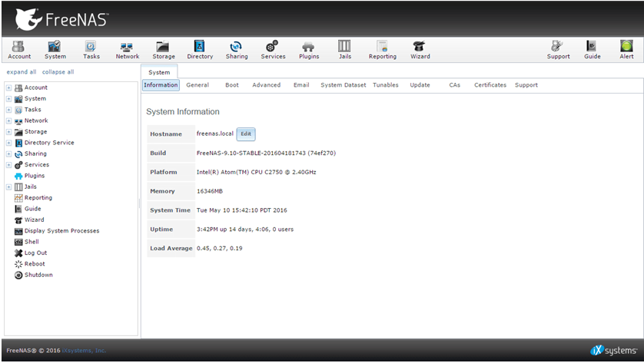Open the Network toolbar icon
644x363 pixels.
128,50
